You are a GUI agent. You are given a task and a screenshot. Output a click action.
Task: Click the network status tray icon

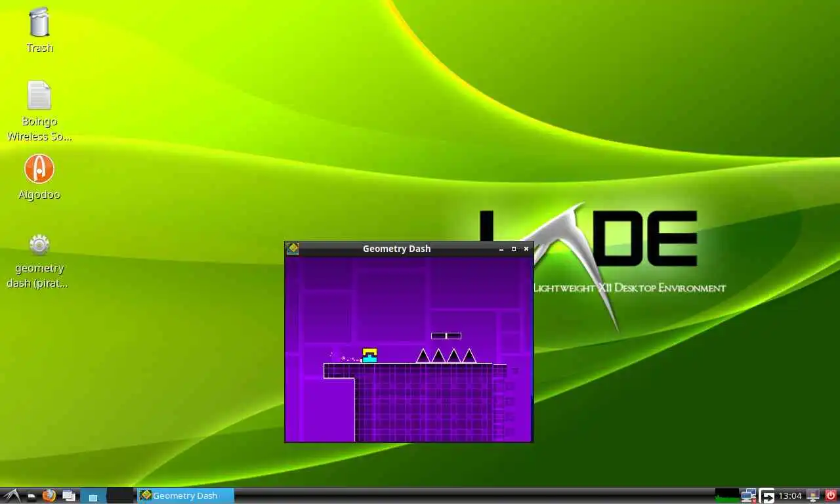point(749,495)
